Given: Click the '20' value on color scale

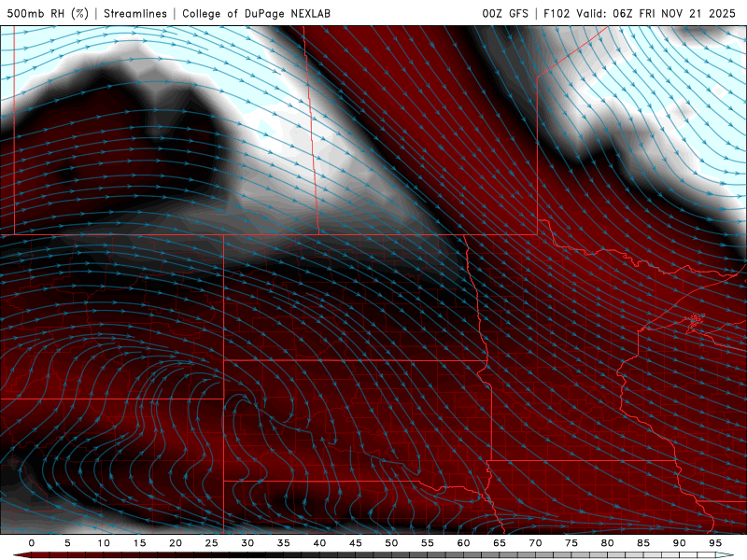Looking at the screenshot, I should (x=176, y=543).
